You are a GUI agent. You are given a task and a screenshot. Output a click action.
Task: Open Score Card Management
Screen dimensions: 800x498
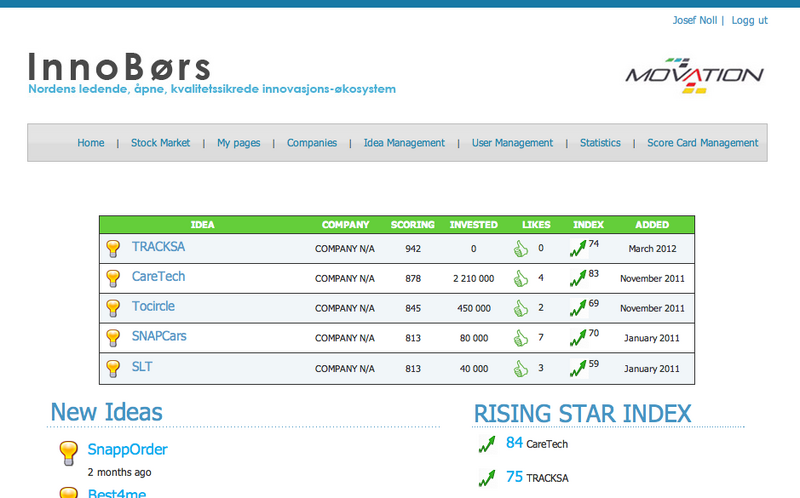click(x=703, y=143)
